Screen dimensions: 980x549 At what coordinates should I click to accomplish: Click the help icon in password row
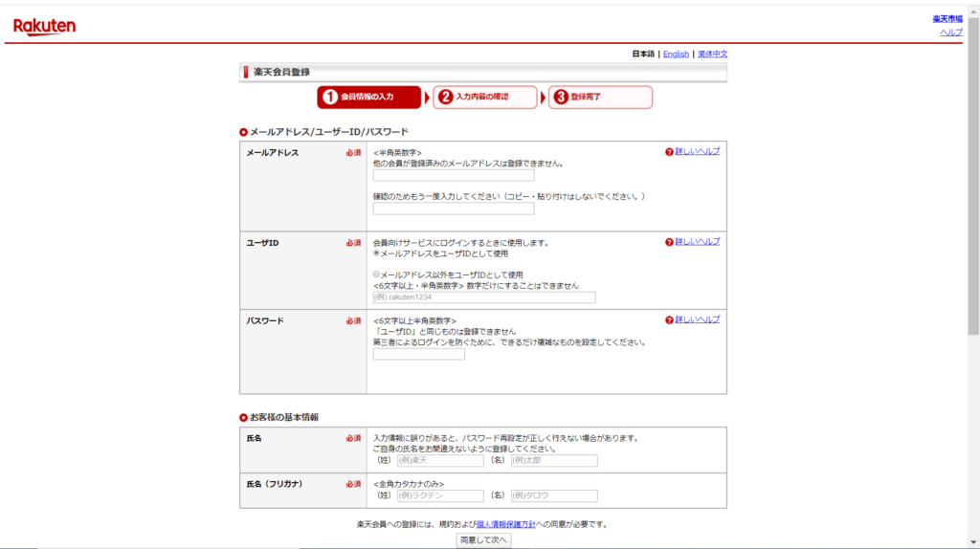(669, 319)
